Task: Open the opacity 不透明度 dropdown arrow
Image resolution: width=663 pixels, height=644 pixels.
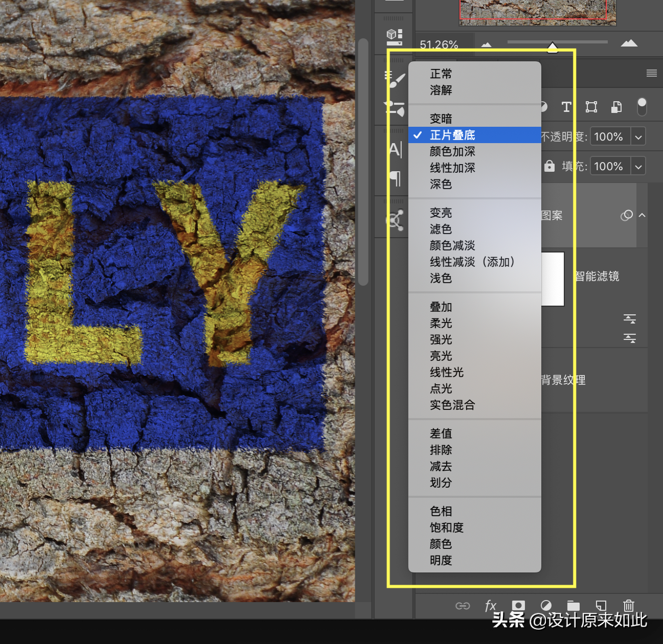Action: pos(638,136)
